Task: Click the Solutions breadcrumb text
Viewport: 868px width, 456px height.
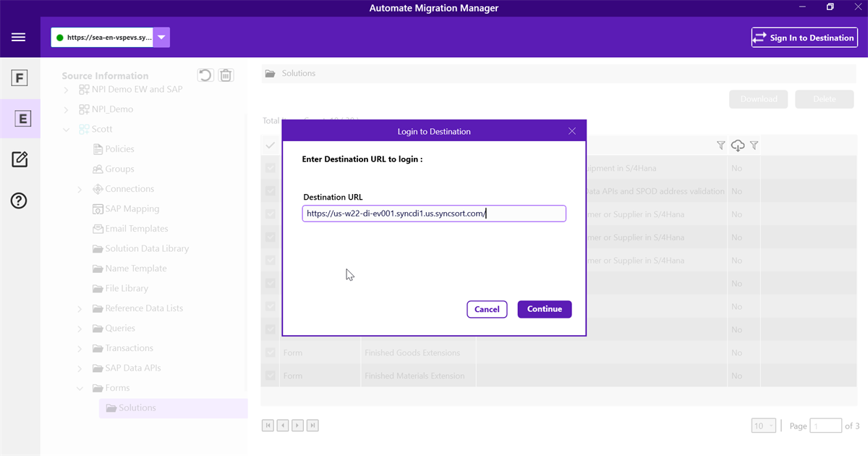Action: tap(299, 73)
